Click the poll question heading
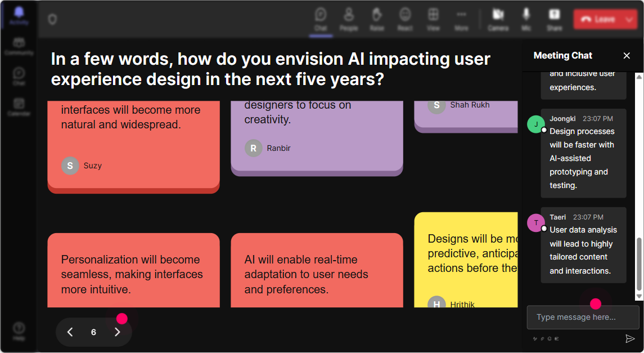The height and width of the screenshot is (353, 644). [271, 69]
